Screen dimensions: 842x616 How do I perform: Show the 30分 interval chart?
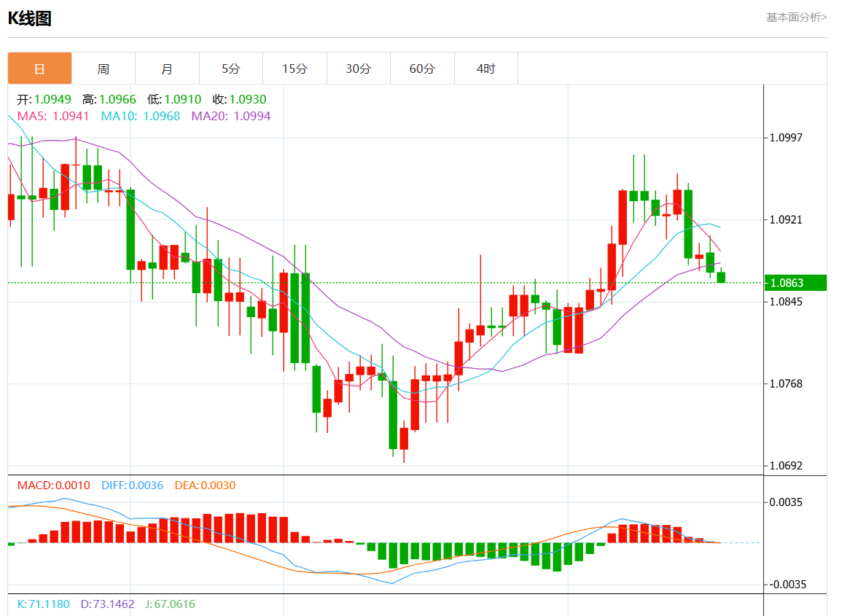click(358, 69)
